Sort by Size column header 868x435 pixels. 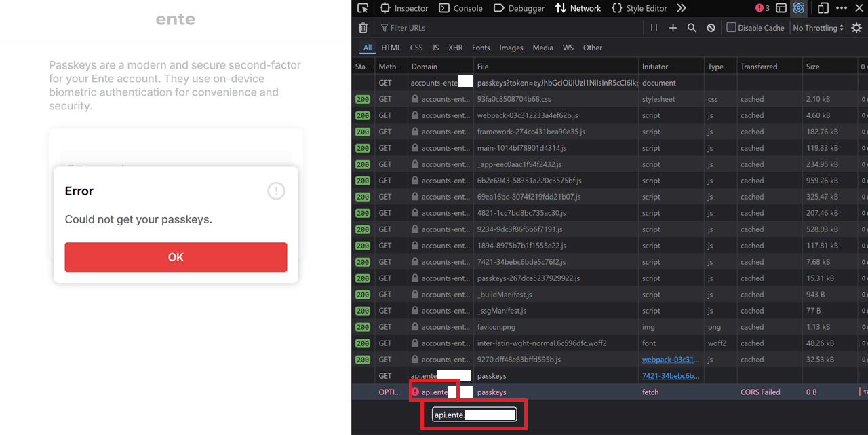pyautogui.click(x=830, y=67)
